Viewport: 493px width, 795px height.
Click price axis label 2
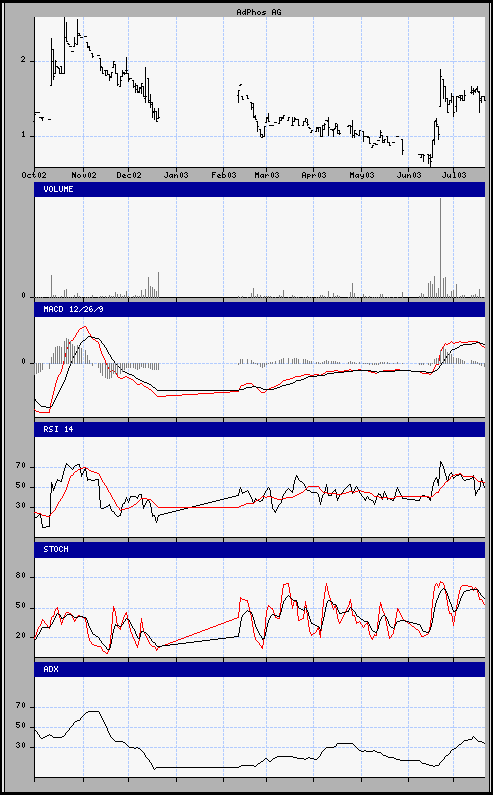click(23, 61)
